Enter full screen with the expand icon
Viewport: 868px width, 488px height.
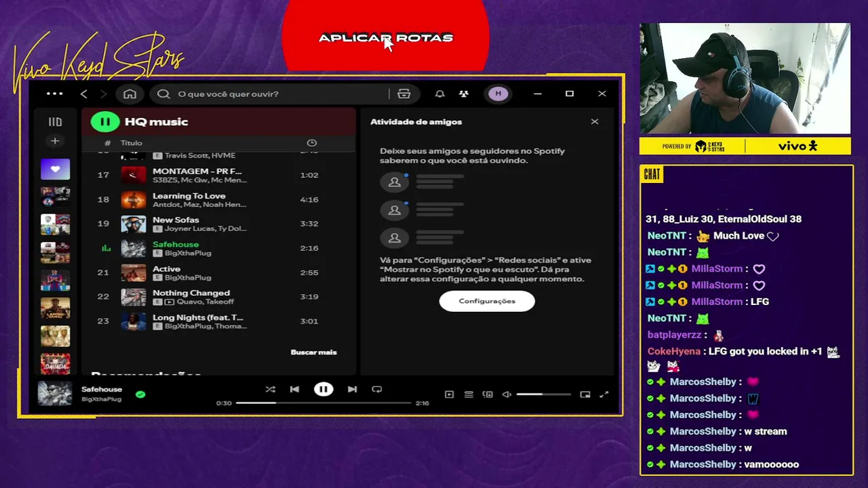[x=604, y=394]
